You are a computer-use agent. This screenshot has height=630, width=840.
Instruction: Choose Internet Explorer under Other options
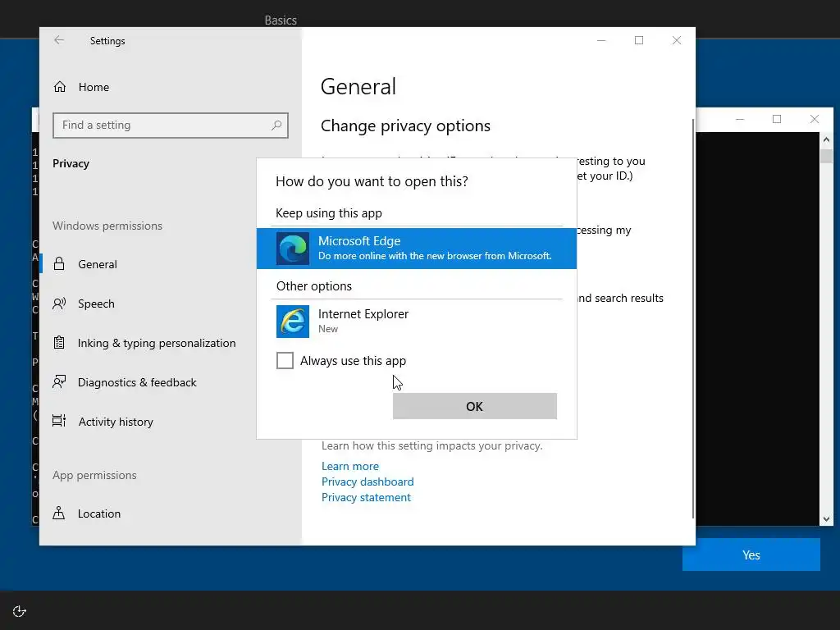416,322
